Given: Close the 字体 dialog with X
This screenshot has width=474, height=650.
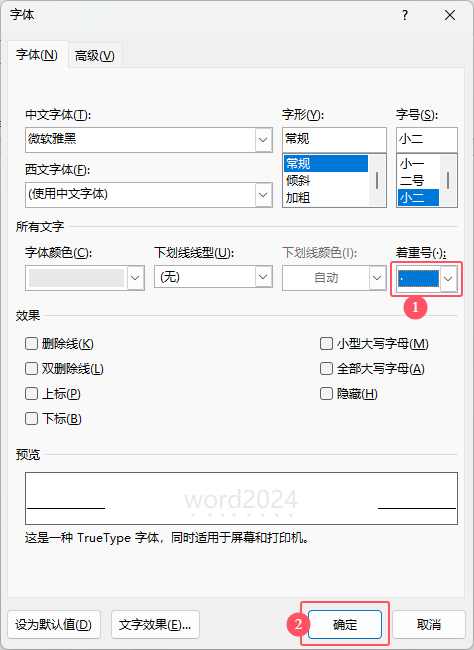Looking at the screenshot, I should (450, 15).
